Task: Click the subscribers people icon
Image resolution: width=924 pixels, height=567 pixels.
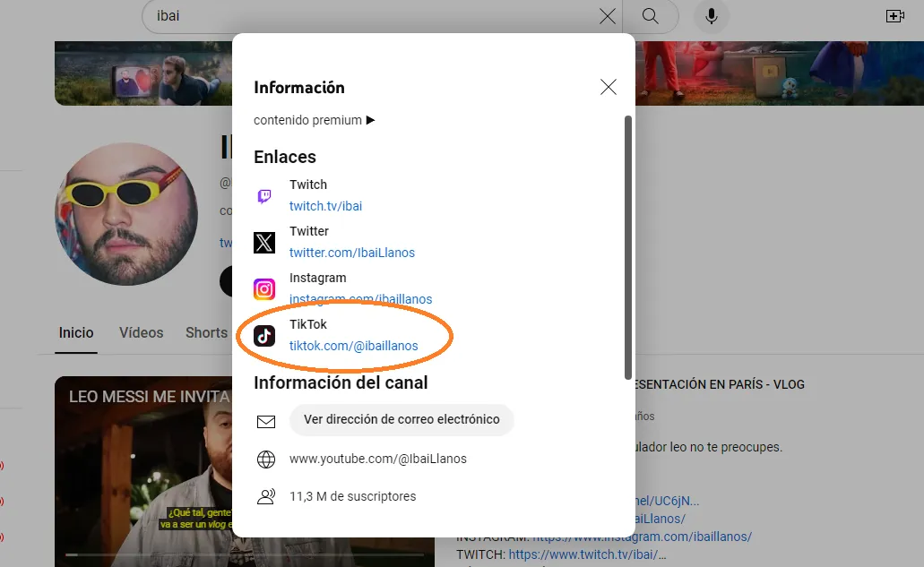Action: [266, 497]
